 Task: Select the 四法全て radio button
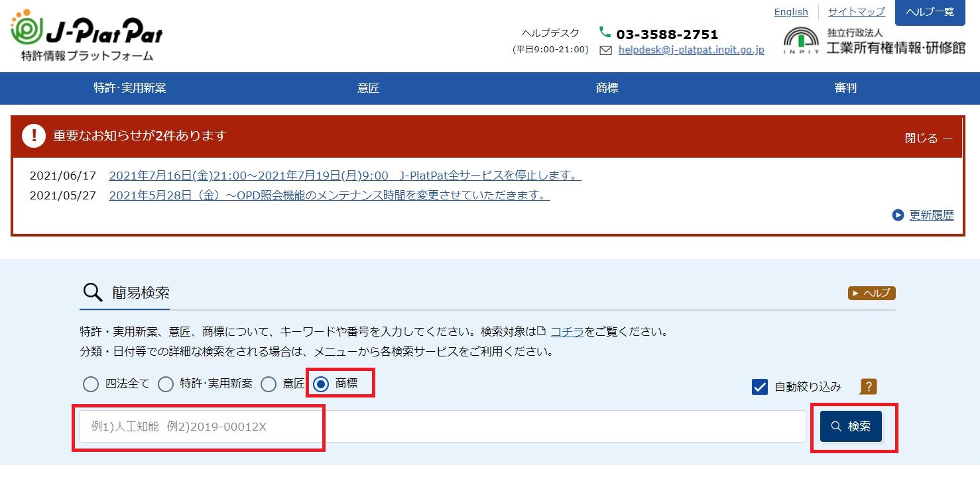coord(90,383)
